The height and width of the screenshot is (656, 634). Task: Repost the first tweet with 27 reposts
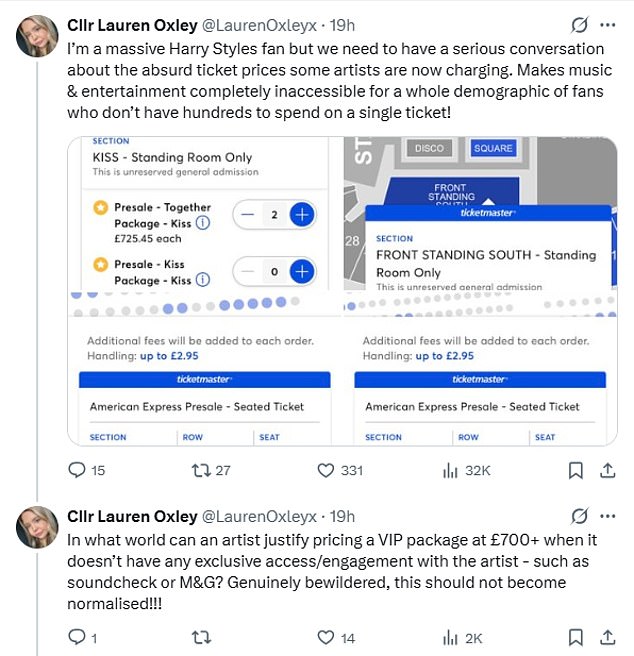point(200,470)
